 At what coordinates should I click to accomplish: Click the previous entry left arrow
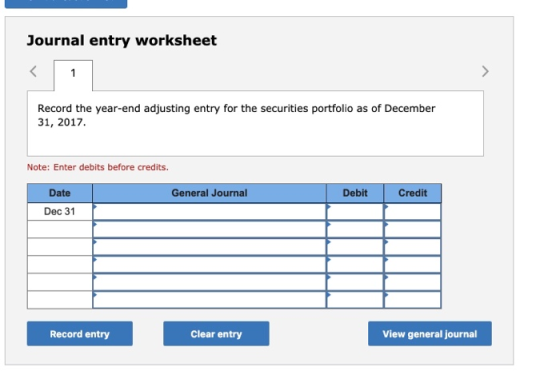point(33,71)
